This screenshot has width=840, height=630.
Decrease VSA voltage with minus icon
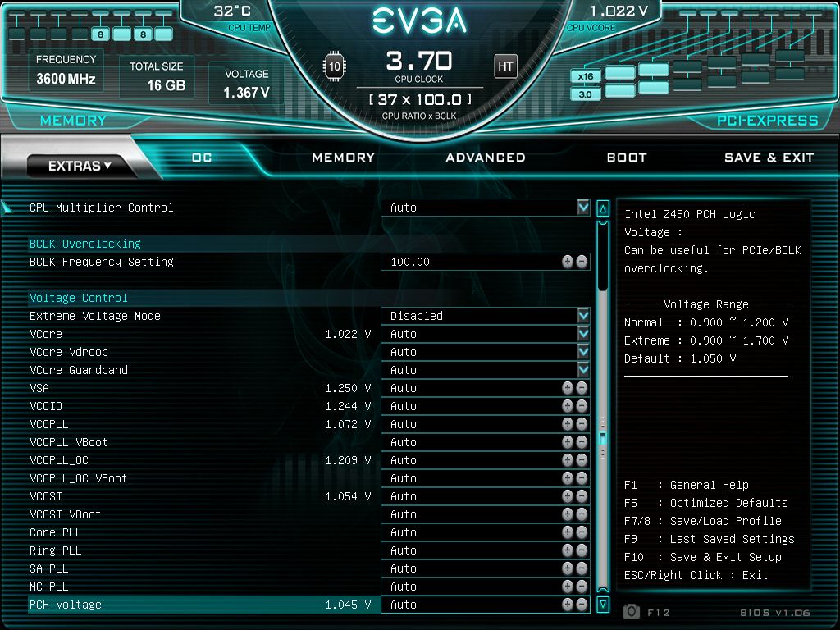(582, 388)
